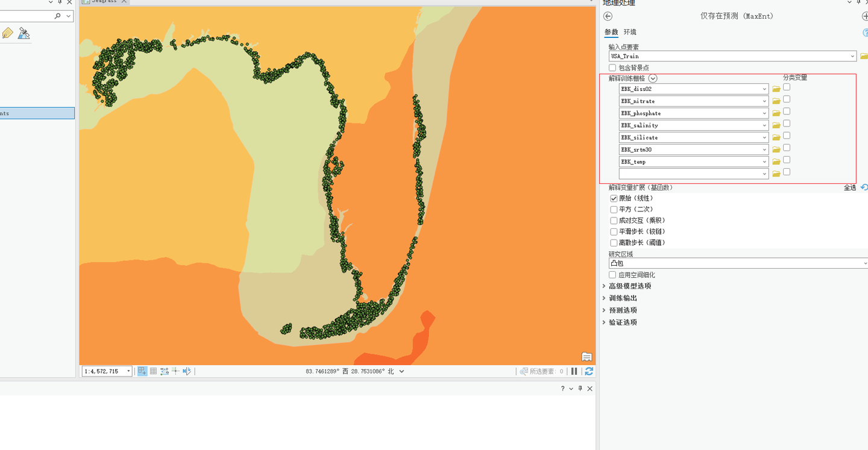Image resolution: width=868 pixels, height=450 pixels.
Task: Open the browse folder icon beside EBK_diss02
Action: pos(776,88)
